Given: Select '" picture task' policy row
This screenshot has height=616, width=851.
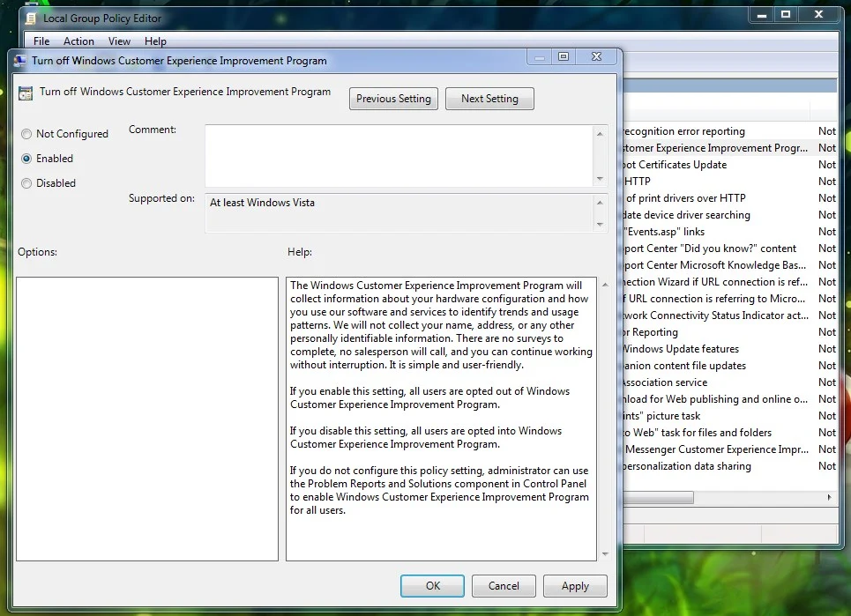Looking at the screenshot, I should pyautogui.click(x=729, y=416).
